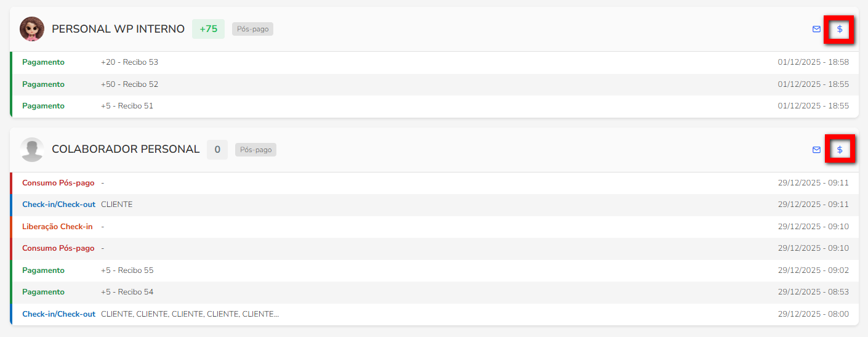This screenshot has width=868, height=337.
Task: Expand truncated CLIENTE list in Check-in/Check-out row
Action: tap(190, 314)
